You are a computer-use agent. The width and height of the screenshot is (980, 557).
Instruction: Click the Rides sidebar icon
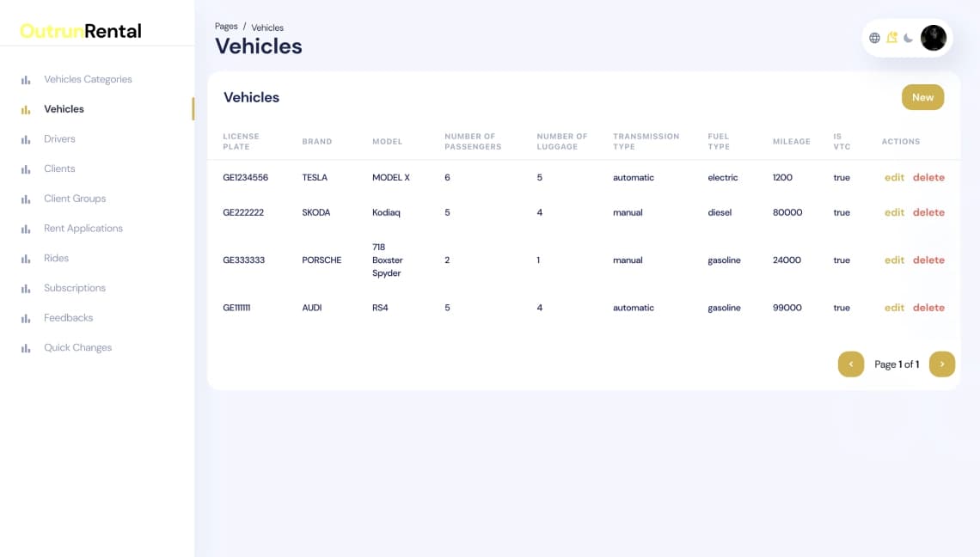(26, 259)
